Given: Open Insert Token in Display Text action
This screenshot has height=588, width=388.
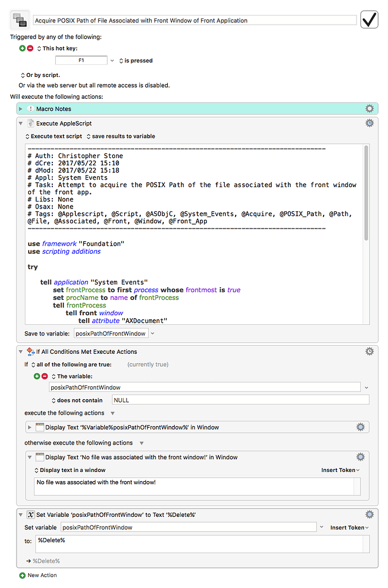Looking at the screenshot, I should pos(340,470).
